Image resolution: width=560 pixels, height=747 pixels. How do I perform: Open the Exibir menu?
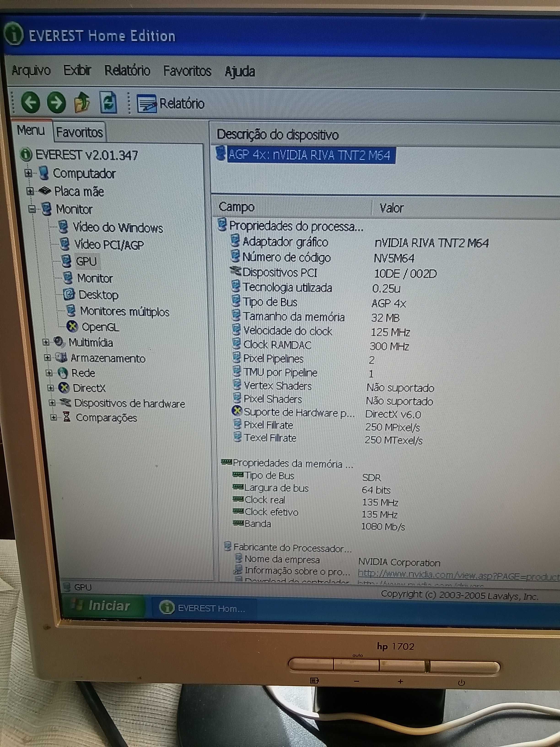coord(77,70)
